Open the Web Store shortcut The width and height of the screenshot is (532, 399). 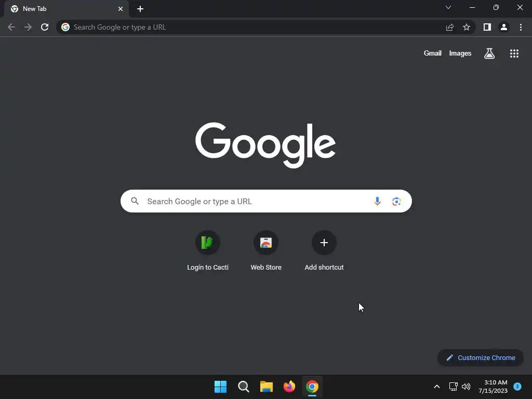(266, 251)
